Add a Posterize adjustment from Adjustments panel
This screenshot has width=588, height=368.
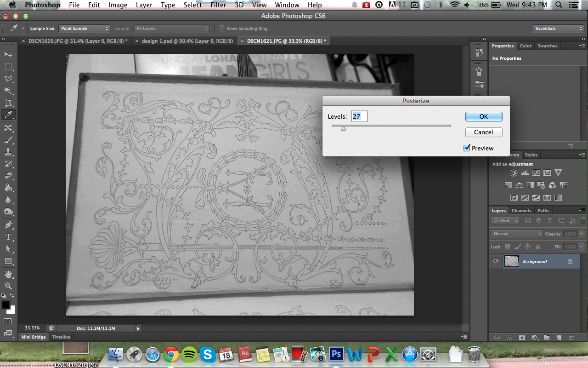pyautogui.click(x=525, y=198)
